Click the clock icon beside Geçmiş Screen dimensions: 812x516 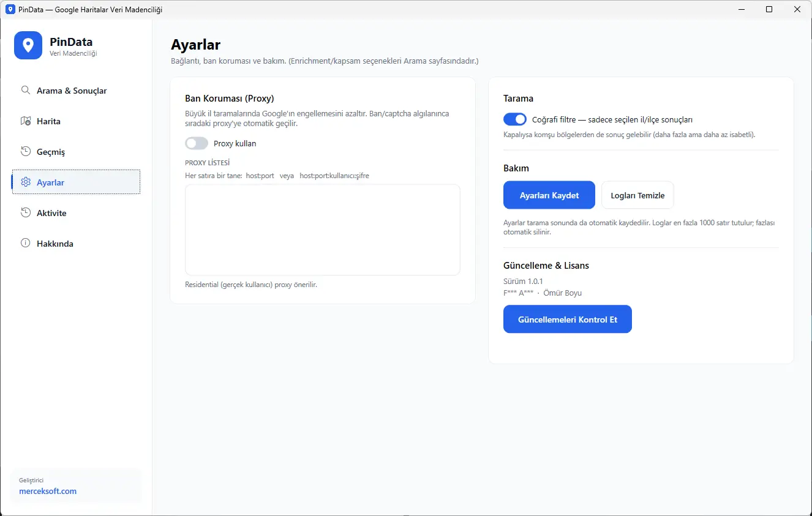(x=26, y=151)
